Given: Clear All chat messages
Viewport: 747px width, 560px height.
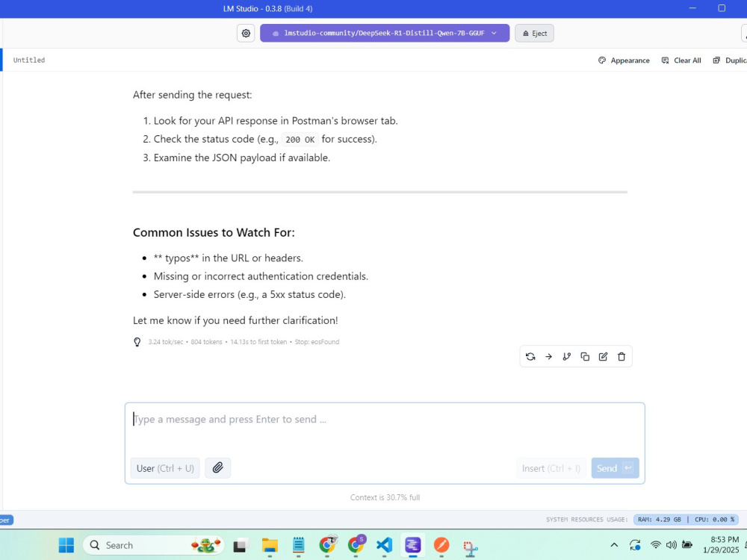Looking at the screenshot, I should 681,60.
